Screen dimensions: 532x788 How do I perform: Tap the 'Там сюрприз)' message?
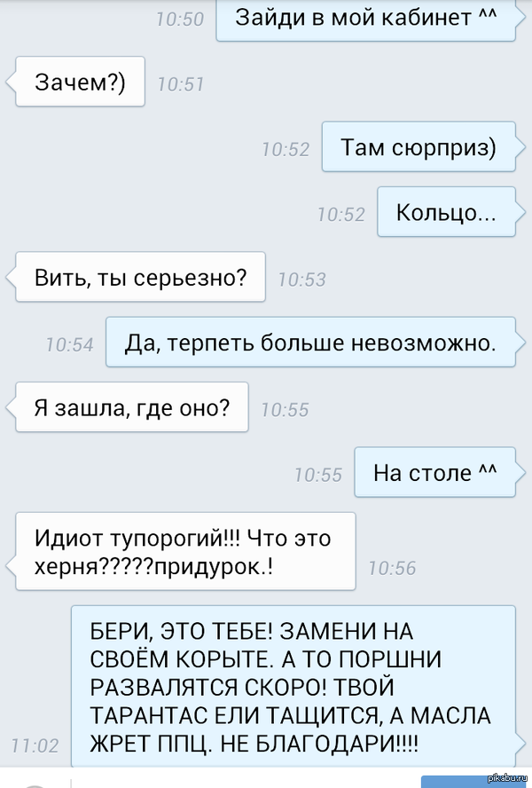point(419,146)
